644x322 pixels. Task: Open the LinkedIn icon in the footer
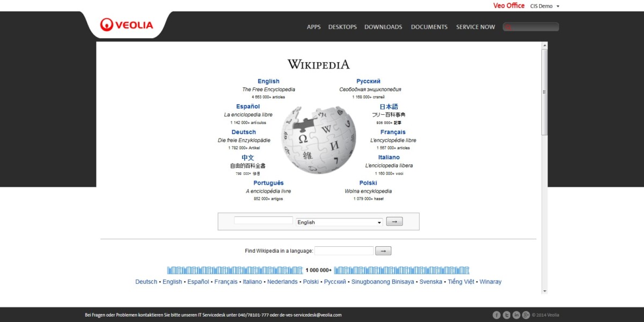(x=516, y=315)
